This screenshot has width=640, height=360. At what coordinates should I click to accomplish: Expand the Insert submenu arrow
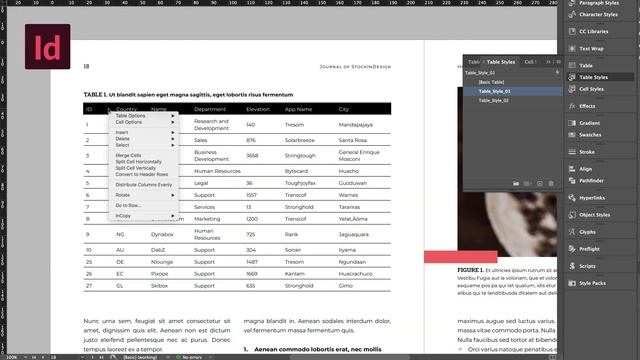pyautogui.click(x=173, y=133)
